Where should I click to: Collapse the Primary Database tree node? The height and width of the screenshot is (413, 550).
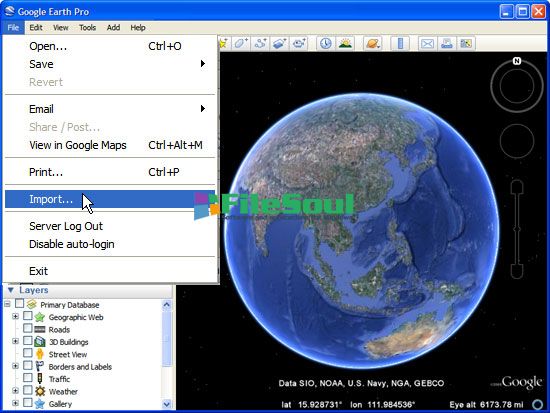pyautogui.click(x=7, y=304)
